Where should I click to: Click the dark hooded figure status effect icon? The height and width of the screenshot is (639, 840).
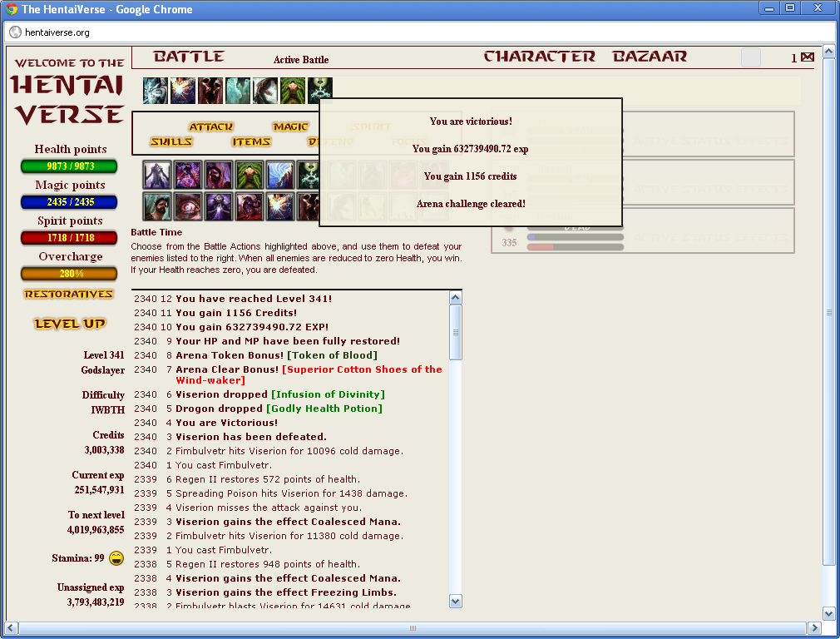click(x=210, y=91)
